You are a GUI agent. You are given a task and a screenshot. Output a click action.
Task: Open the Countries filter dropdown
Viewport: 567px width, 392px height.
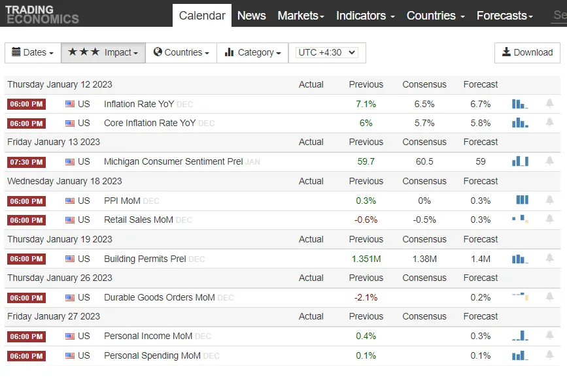(x=181, y=53)
